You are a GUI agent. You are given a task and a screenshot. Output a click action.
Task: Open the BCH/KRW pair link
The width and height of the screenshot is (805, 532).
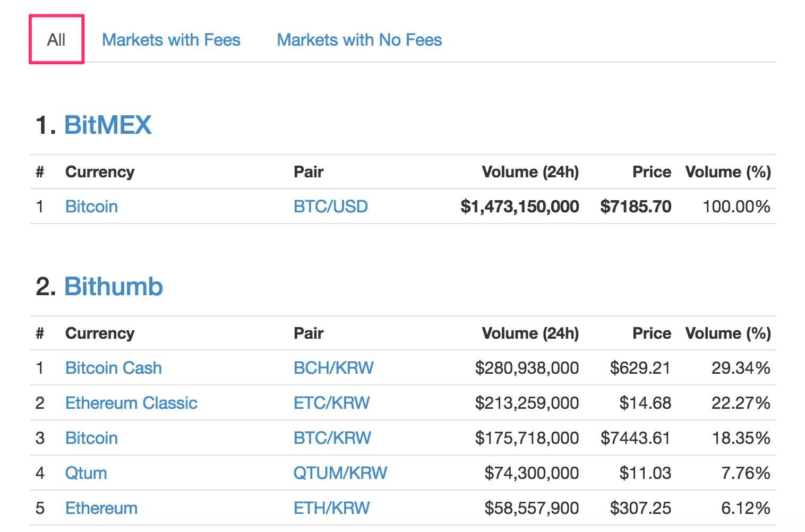point(333,368)
